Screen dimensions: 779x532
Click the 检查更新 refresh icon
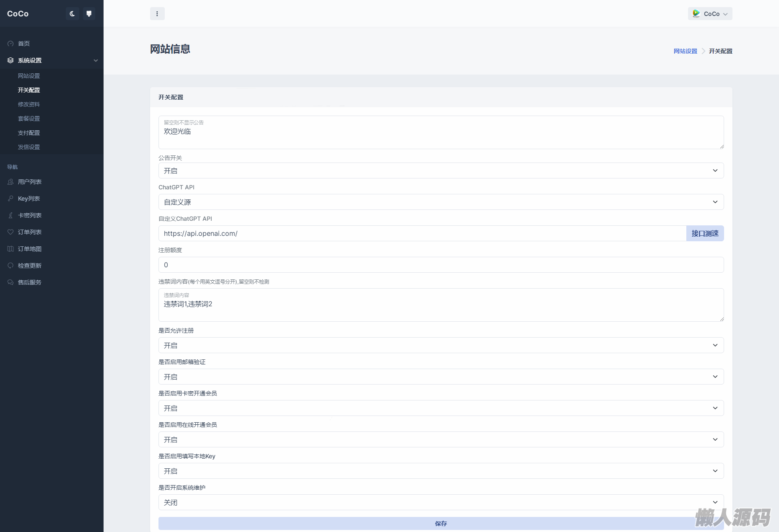[x=10, y=266]
